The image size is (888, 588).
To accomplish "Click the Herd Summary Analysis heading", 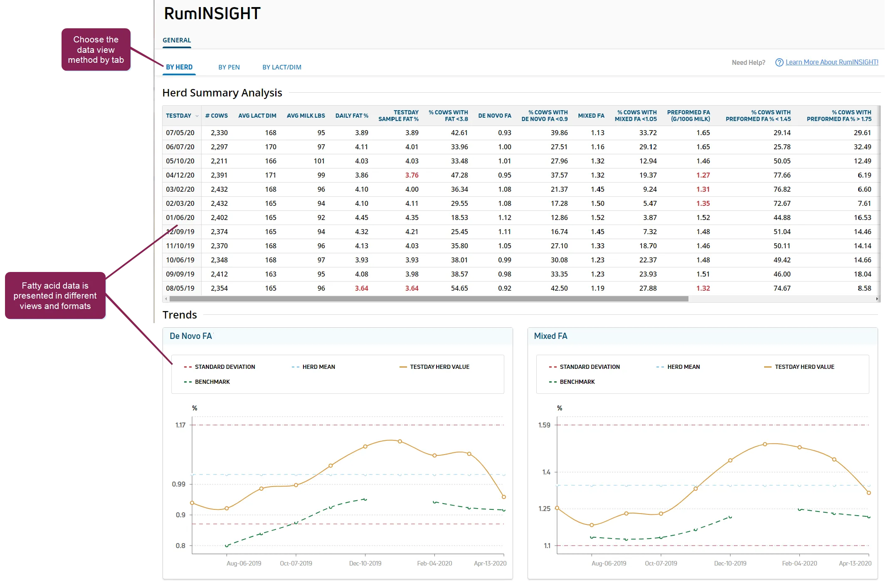I will click(222, 93).
